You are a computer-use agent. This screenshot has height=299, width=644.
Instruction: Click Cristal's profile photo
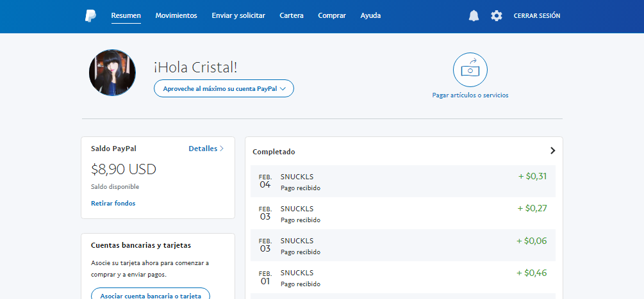[x=112, y=72]
